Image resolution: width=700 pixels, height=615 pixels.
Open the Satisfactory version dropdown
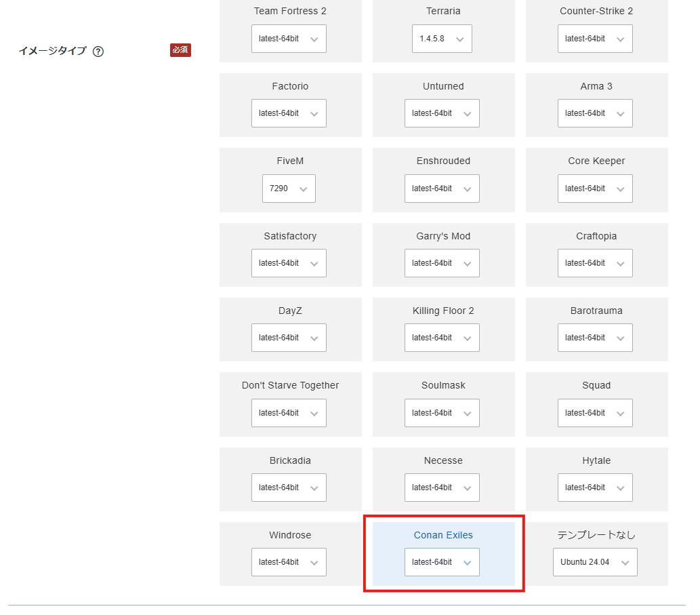pyautogui.click(x=289, y=263)
